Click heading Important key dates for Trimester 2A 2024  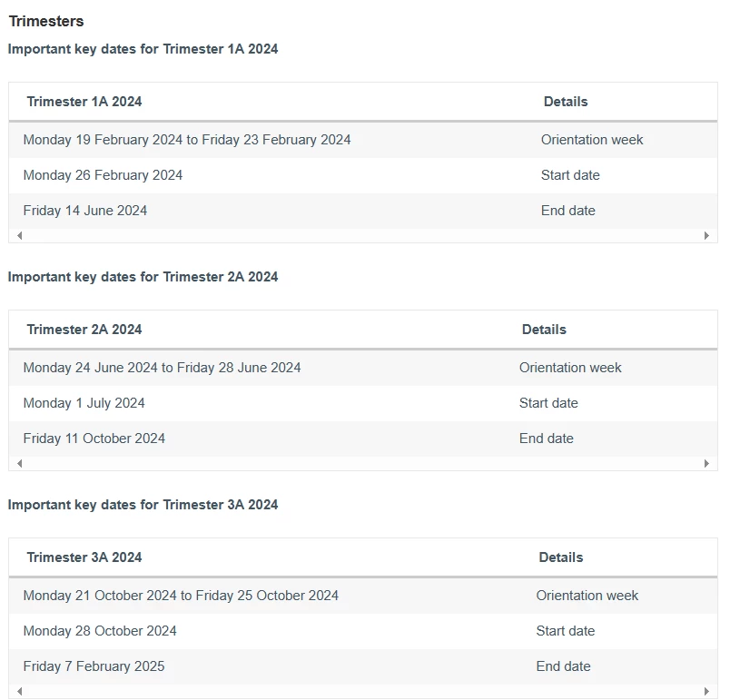143,277
